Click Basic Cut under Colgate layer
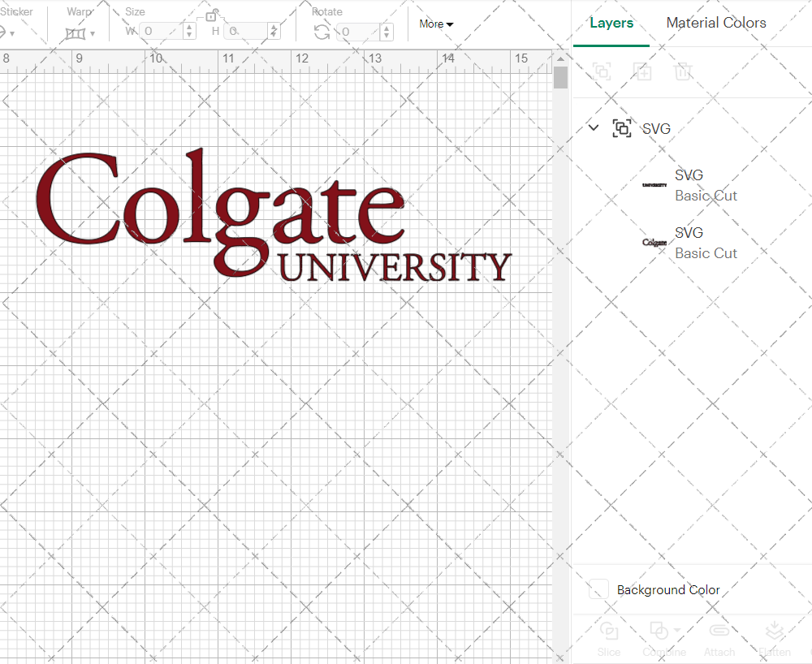812x664 pixels. pos(706,253)
